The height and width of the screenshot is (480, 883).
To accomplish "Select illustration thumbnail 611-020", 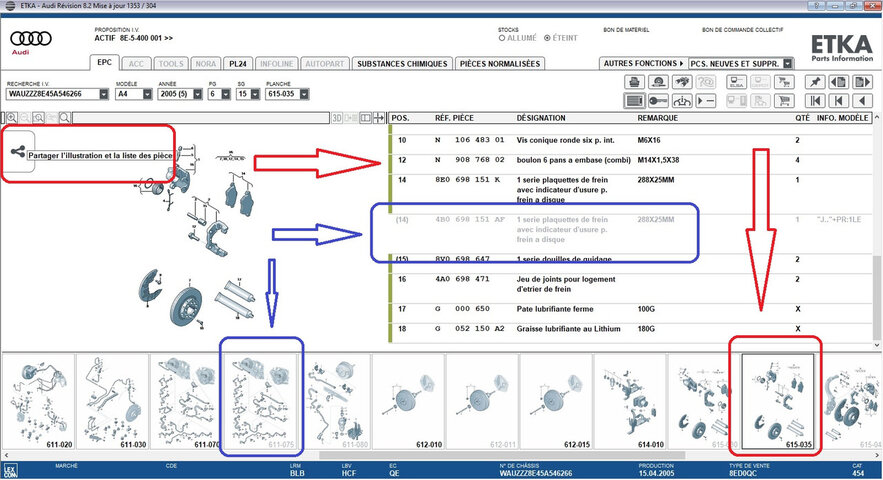I will [x=39, y=402].
